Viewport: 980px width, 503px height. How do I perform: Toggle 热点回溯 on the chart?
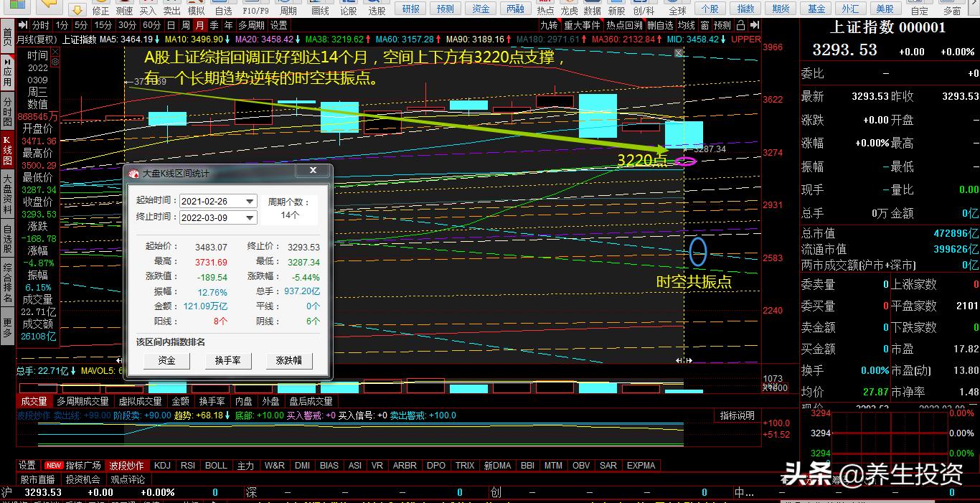623,25
